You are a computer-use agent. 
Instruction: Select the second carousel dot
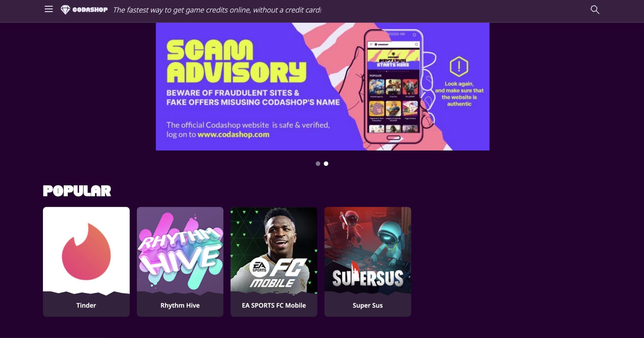326,163
